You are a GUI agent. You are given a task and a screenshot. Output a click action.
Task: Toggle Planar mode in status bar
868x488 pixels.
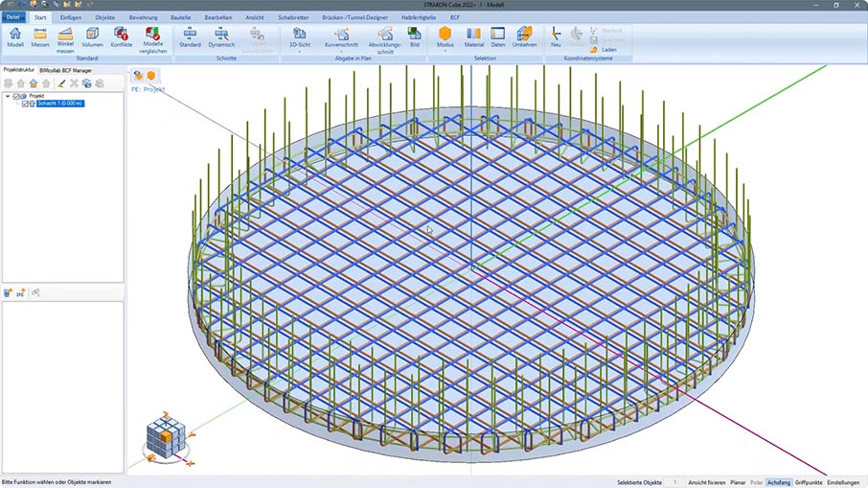(x=738, y=482)
